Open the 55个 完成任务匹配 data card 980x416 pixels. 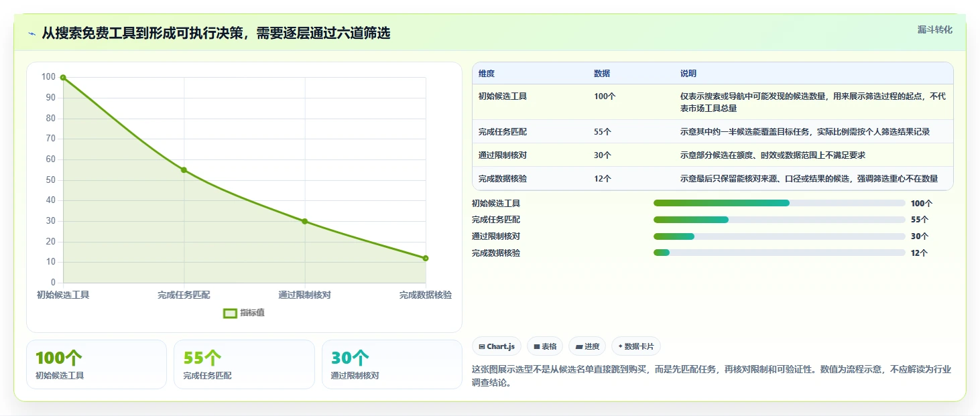pos(244,364)
